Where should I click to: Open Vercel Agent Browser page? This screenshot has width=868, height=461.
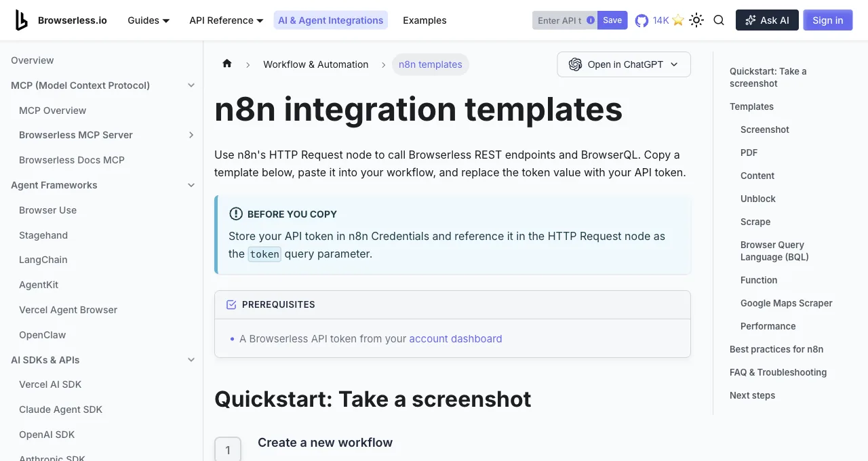pyautogui.click(x=68, y=310)
